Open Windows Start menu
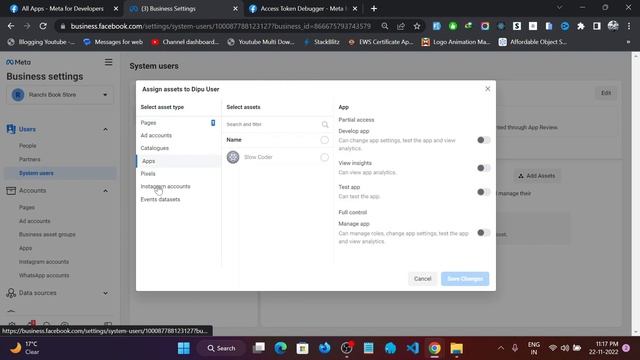 (184, 348)
